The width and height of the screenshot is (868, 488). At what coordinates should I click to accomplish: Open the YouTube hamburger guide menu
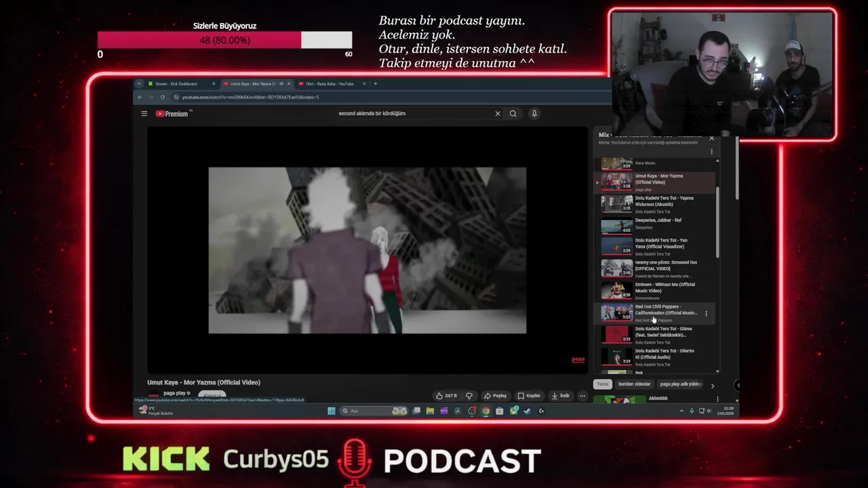point(144,114)
